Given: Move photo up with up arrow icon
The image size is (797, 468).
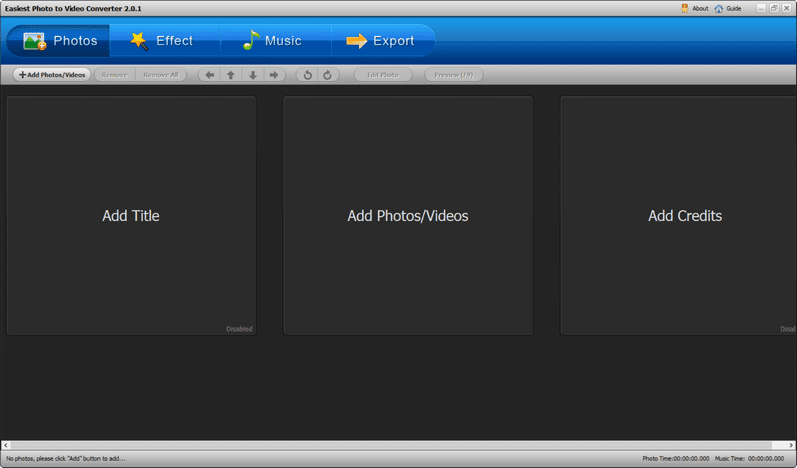Looking at the screenshot, I should coord(231,75).
